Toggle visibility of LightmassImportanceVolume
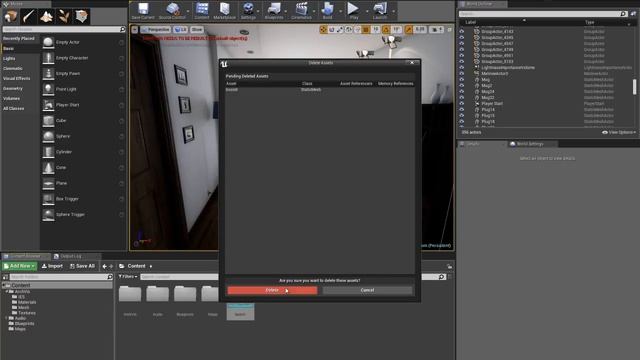 coord(462,67)
